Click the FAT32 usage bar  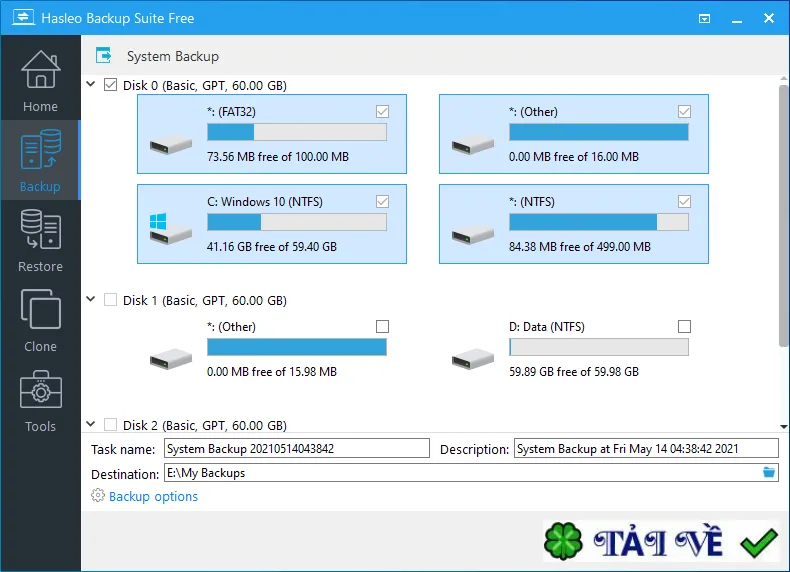coord(297,132)
